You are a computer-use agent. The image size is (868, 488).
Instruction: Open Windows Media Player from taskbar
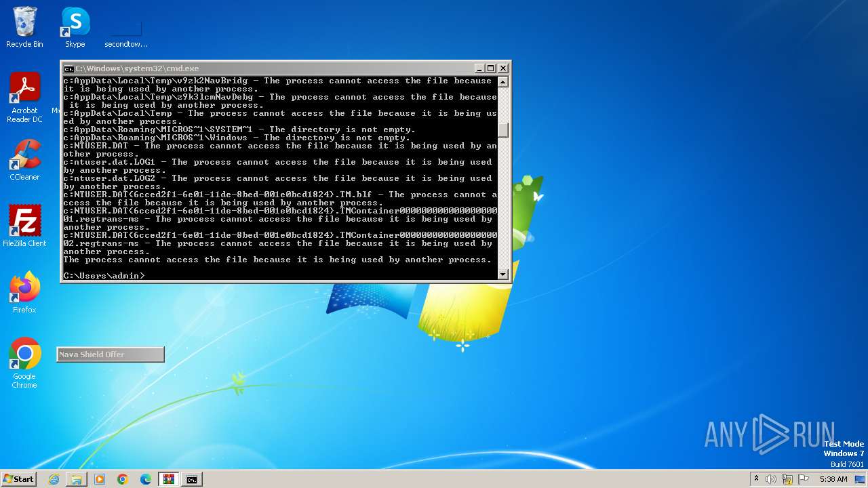tap(100, 479)
